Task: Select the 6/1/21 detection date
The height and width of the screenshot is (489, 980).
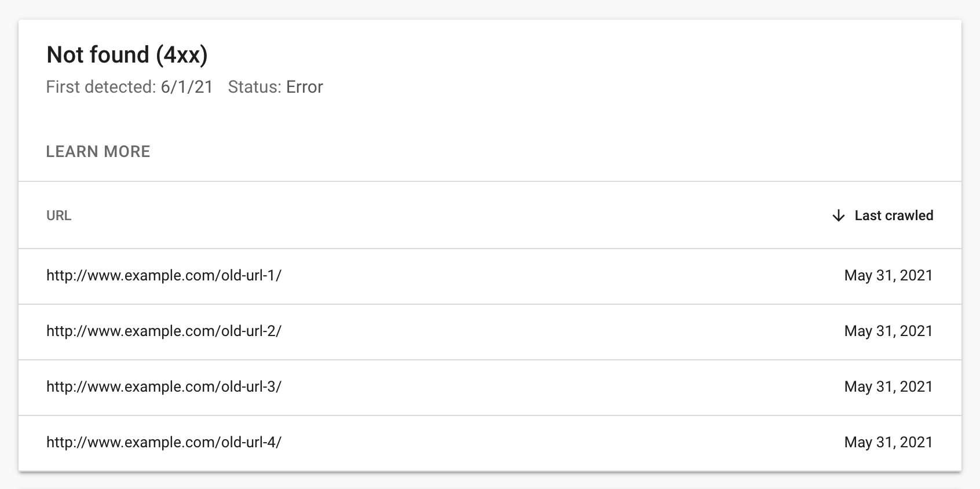Action: click(x=187, y=87)
